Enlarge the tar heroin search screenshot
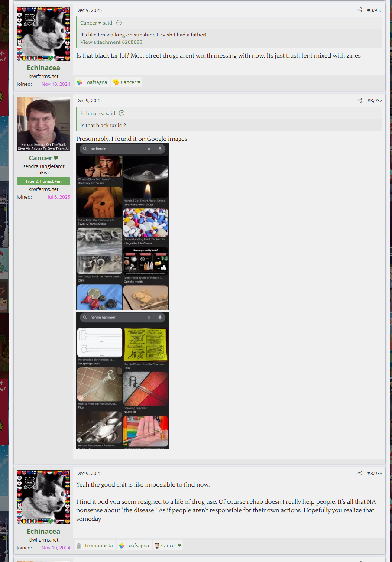The width and height of the screenshot is (392, 562). point(123,227)
